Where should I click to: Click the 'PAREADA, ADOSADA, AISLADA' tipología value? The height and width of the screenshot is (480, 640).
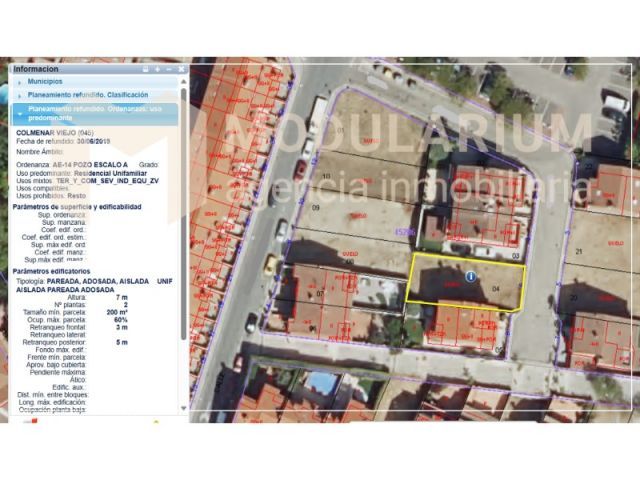tap(98, 282)
